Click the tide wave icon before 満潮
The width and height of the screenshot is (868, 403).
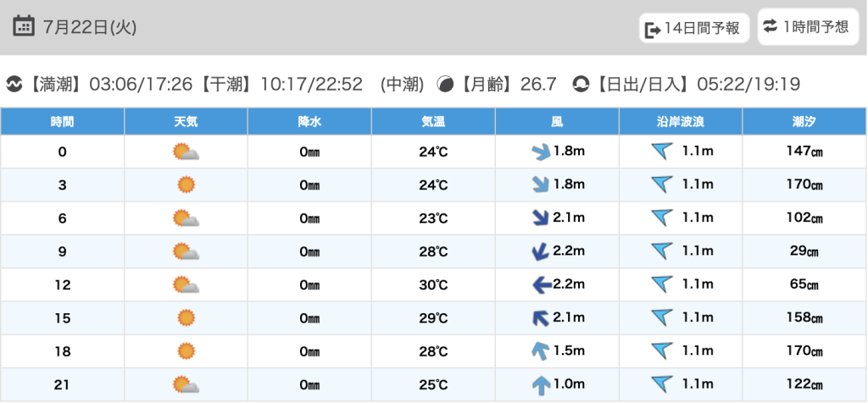click(14, 84)
